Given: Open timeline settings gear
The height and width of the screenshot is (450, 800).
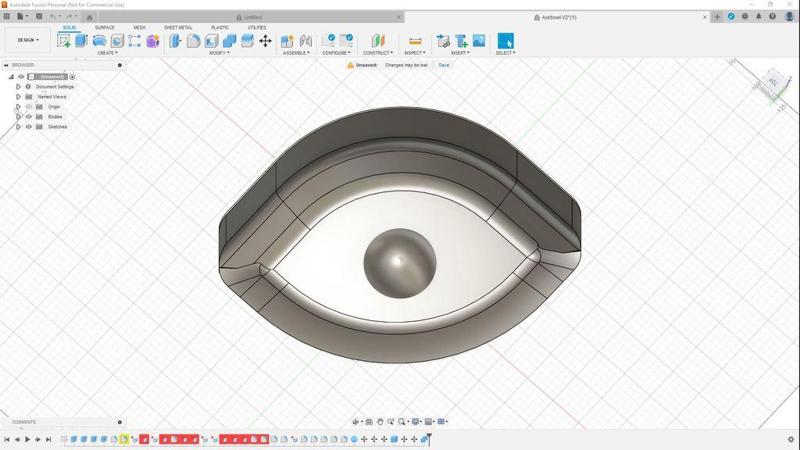Looking at the screenshot, I should tap(791, 439).
